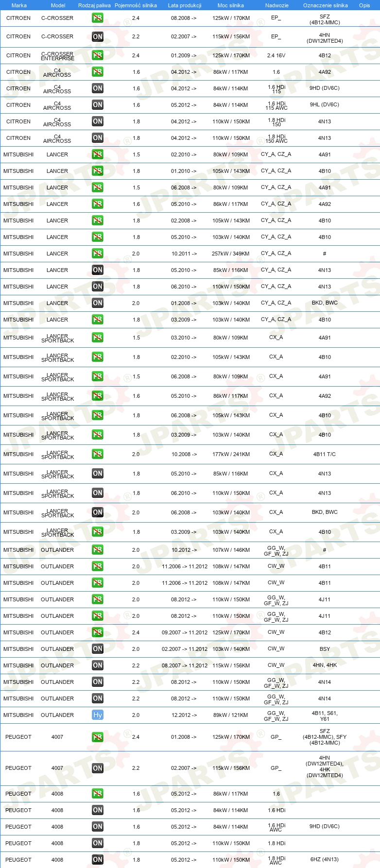380x868 pixels.
Task: Select the C-CROSSER ENTERPRISE model cell
Action: click(57, 56)
